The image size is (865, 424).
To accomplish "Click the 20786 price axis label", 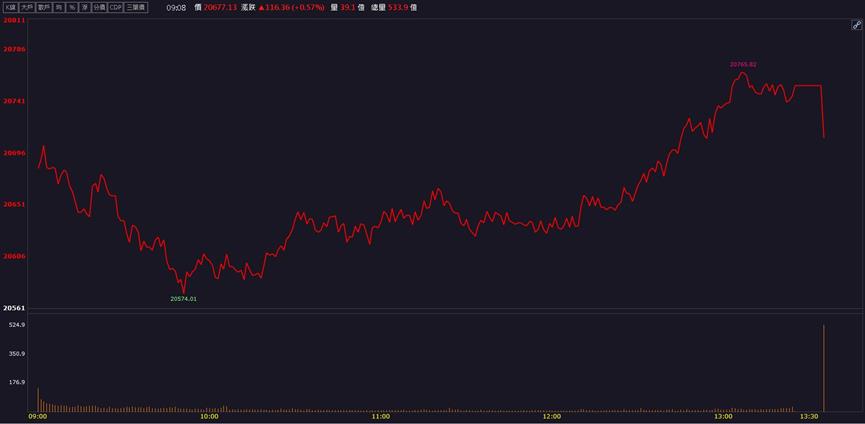I will [14, 49].
